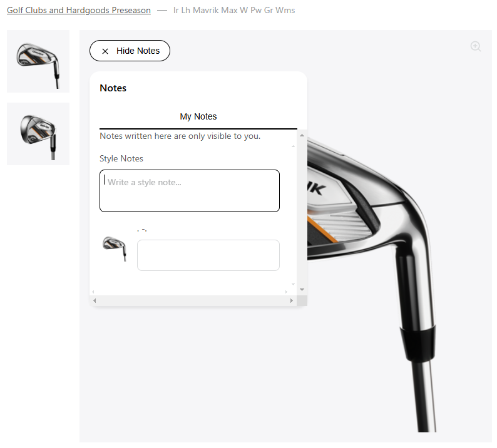
Task: Click the faint inner left arrow in the notes panel
Action: [x=93, y=292]
